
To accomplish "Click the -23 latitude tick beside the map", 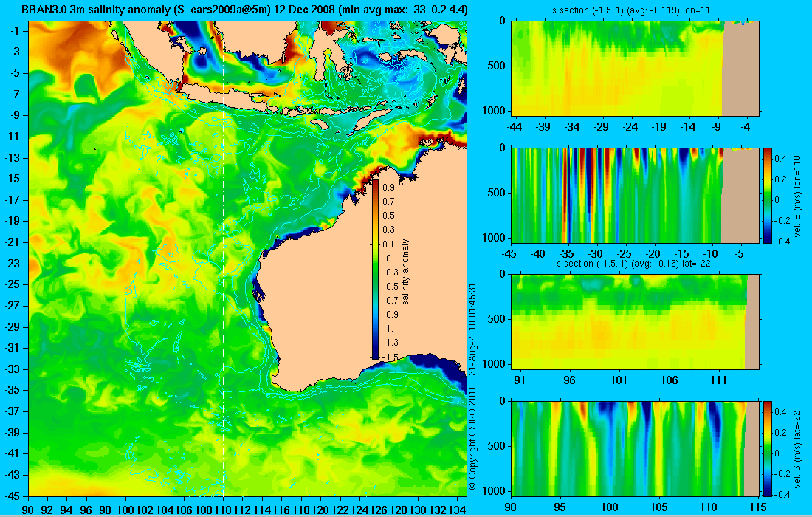I will coord(11,263).
